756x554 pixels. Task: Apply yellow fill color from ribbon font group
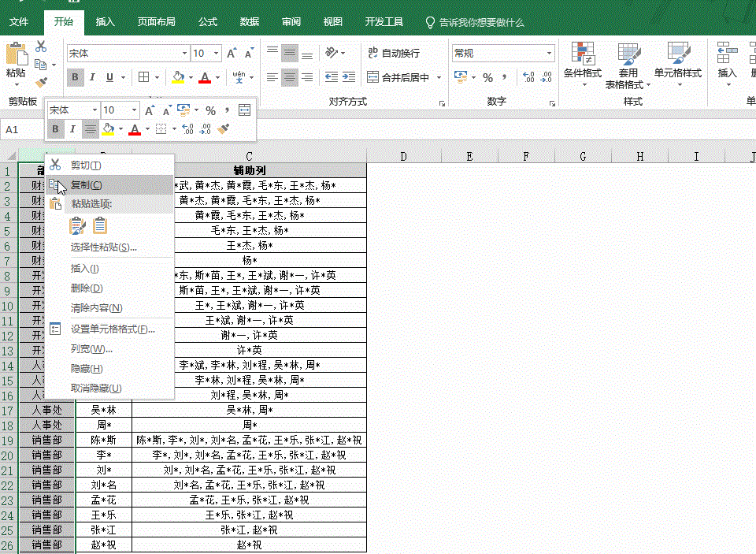tap(177, 77)
